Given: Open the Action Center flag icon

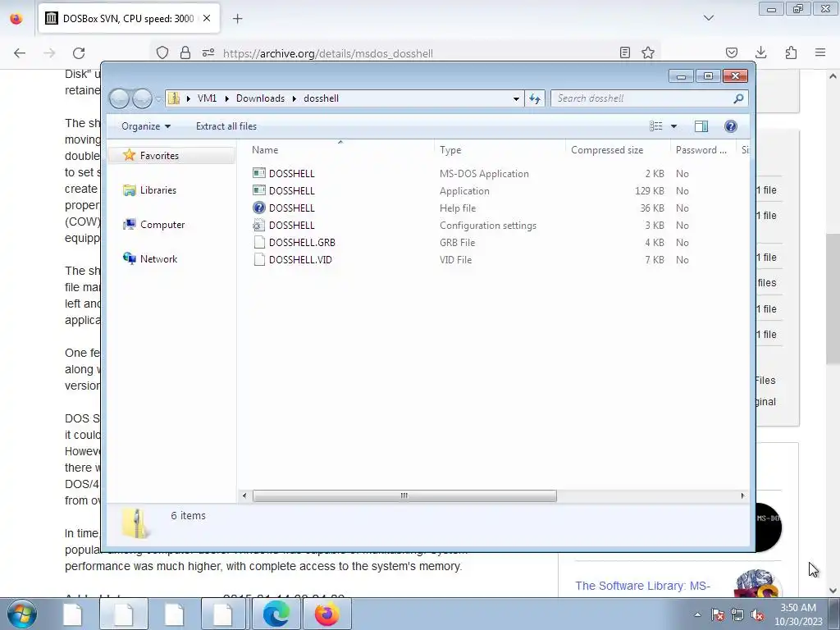Looking at the screenshot, I should [x=718, y=614].
